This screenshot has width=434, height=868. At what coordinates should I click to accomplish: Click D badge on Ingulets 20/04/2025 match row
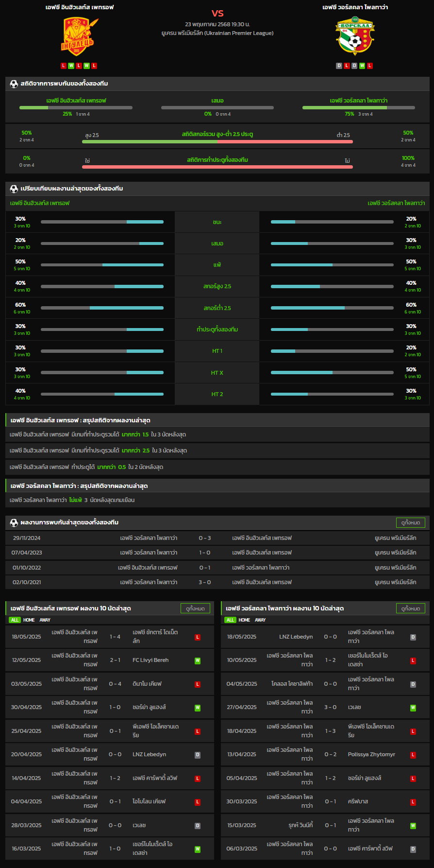point(198,755)
